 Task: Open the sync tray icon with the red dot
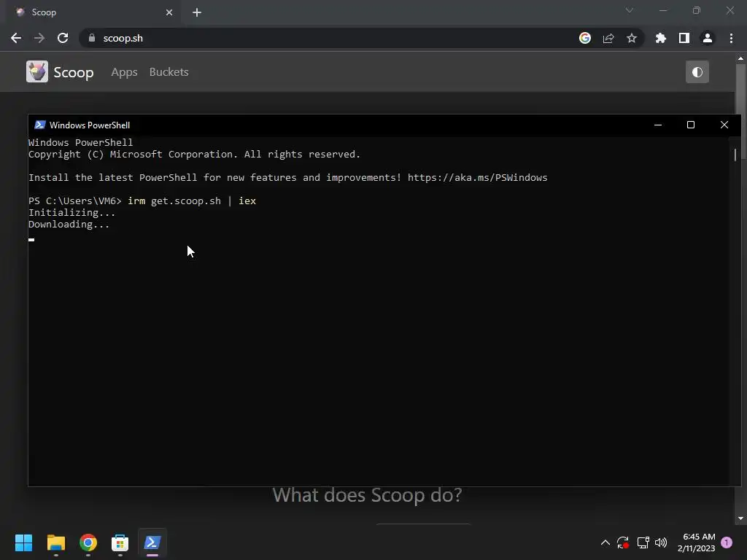click(623, 542)
